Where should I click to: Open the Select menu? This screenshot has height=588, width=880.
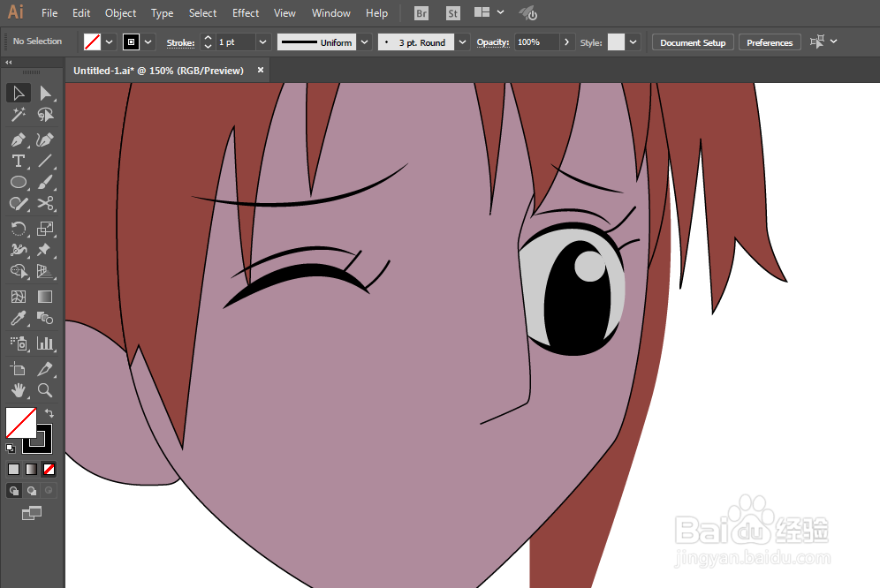pyautogui.click(x=202, y=13)
